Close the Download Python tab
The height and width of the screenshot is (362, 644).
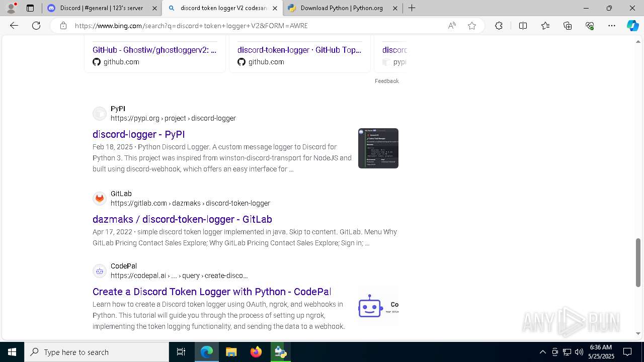tap(395, 8)
